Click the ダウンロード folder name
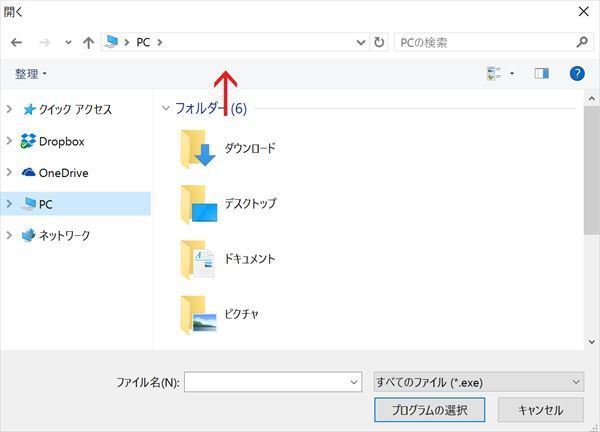 pyautogui.click(x=250, y=148)
